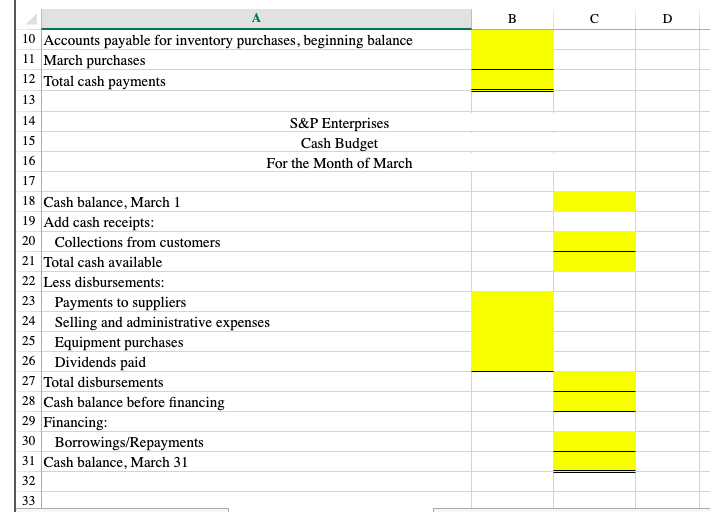Select yellow cell C21 for total cash available

tap(594, 262)
